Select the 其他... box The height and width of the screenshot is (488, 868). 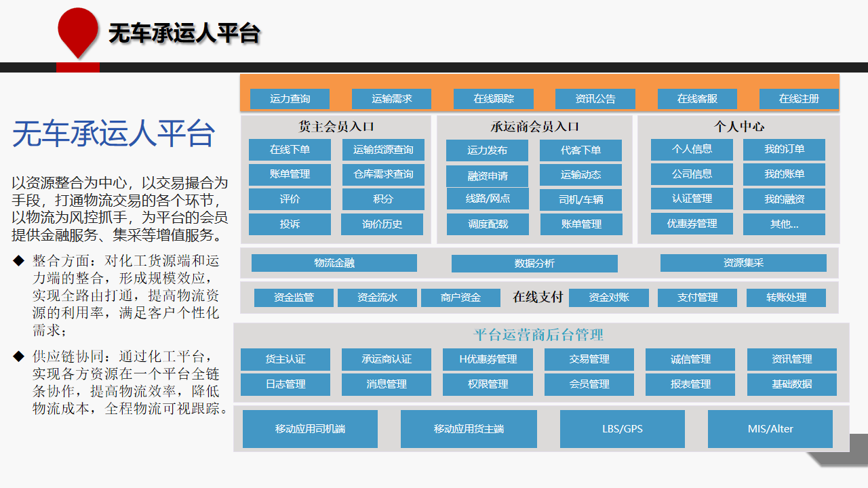point(784,224)
